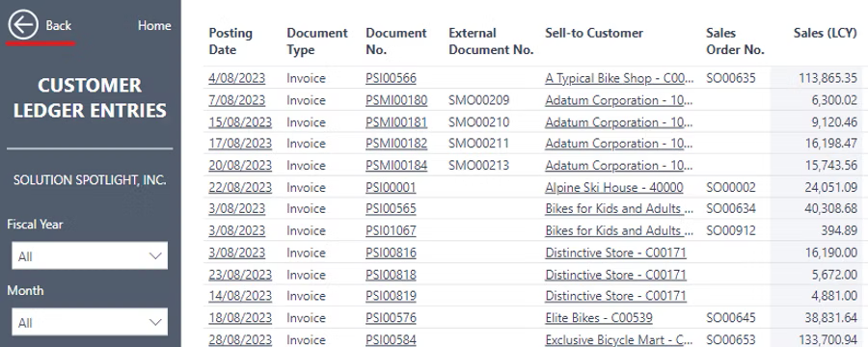
Task: Select external document SMO00210
Action: coord(479,121)
